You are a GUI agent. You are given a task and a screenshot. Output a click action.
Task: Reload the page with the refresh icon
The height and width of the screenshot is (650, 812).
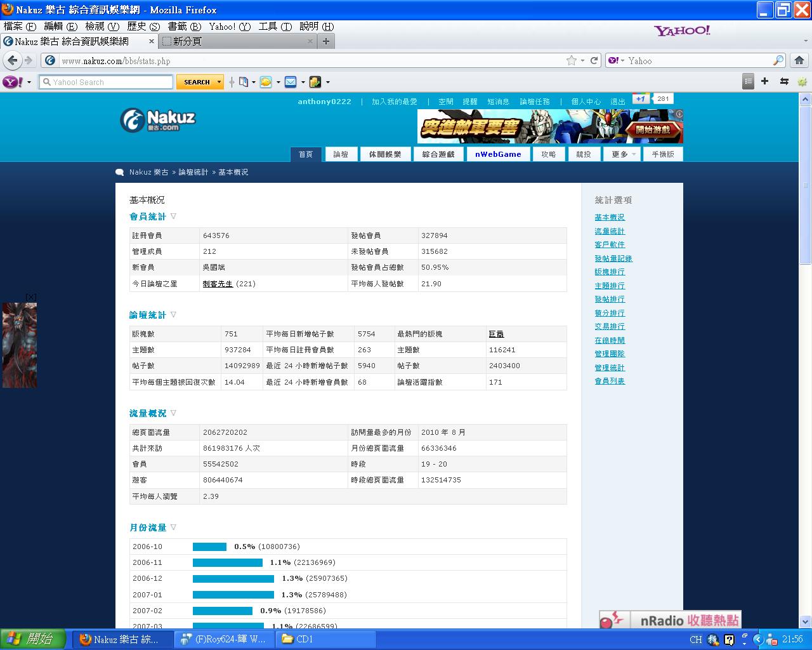tap(594, 60)
